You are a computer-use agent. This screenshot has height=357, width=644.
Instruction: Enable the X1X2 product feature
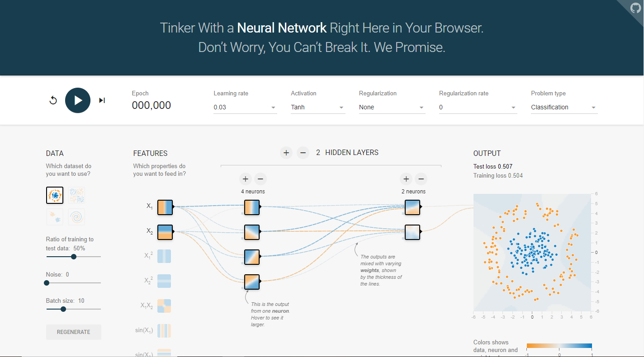(165, 306)
